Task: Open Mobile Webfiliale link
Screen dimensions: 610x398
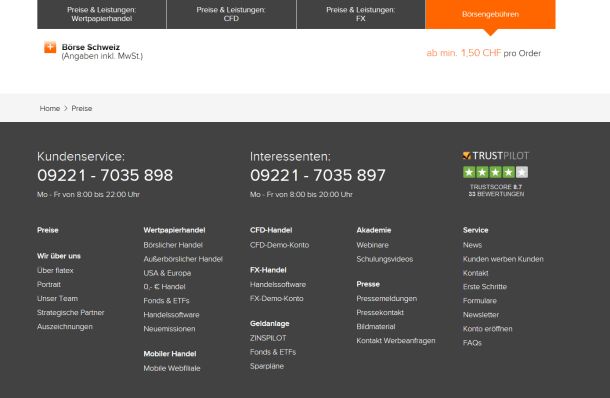Action: tap(172, 368)
